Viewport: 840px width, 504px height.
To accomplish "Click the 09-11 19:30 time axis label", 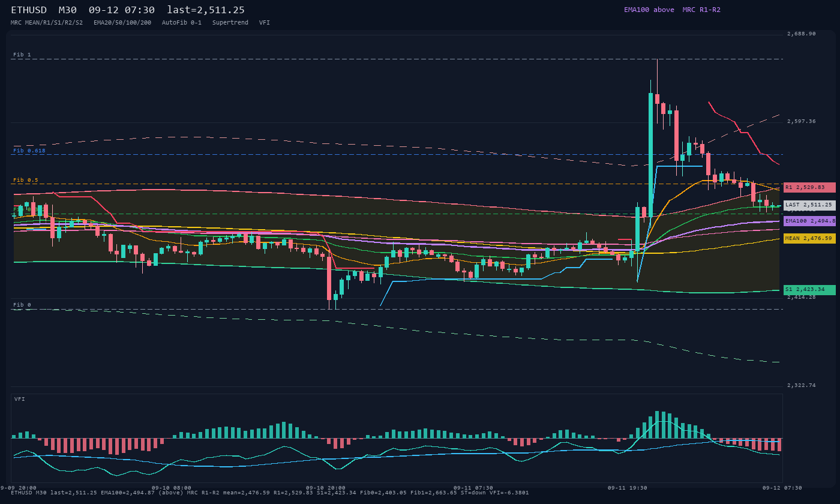I will (x=628, y=488).
